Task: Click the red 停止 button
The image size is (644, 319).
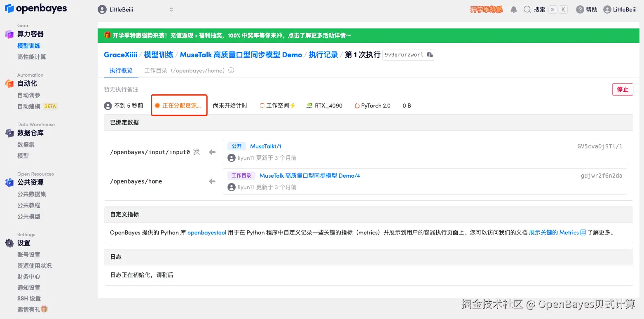Action: click(x=623, y=89)
